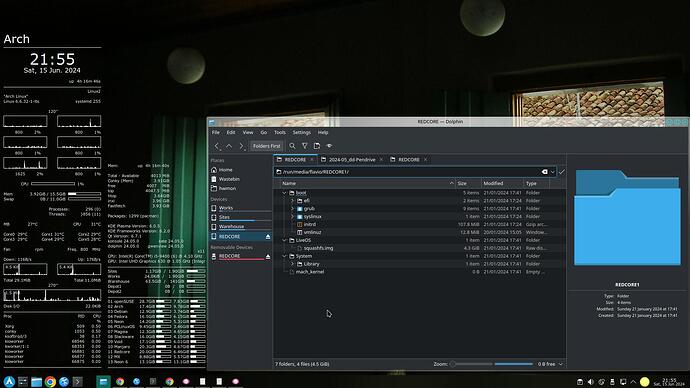Collapse the boot folder
690x388 pixels.
pos(284,193)
